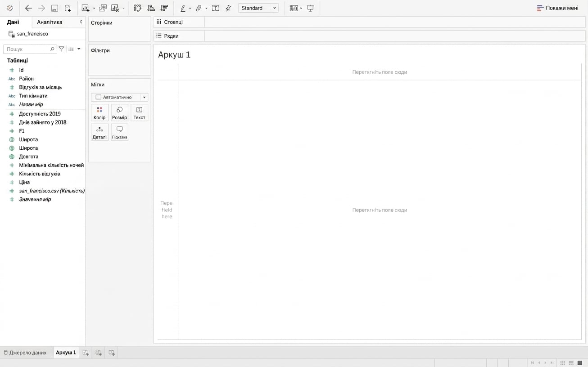Switch to the Аналітика tab
The width and height of the screenshot is (588, 367).
50,22
